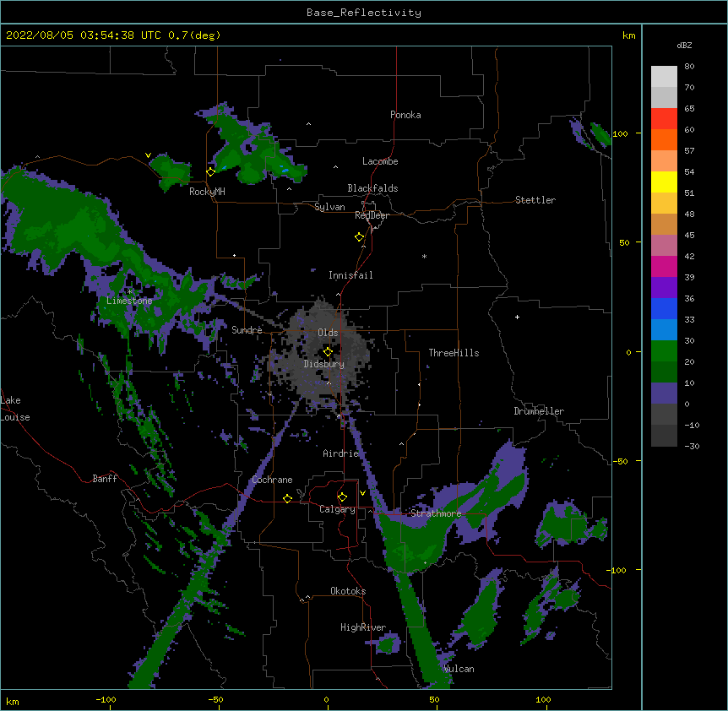Click the yellow diamond marker south of RedDeer
Screen dimensions: 728x711
[x=360, y=237]
